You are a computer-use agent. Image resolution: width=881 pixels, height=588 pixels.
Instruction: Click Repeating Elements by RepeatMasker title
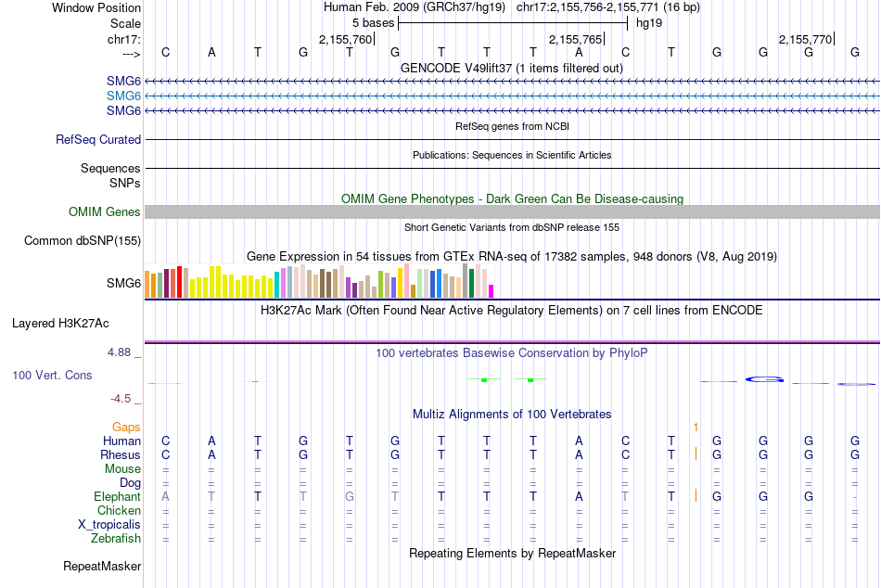point(513,553)
